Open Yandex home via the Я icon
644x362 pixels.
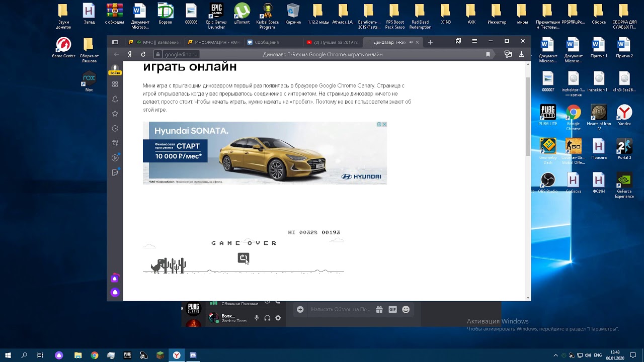tap(130, 54)
